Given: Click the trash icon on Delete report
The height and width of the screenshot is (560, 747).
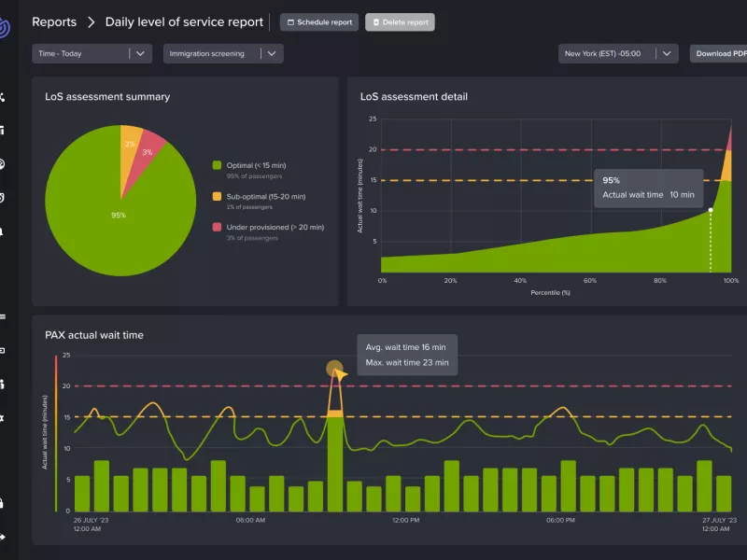Looking at the screenshot, I should click(376, 22).
